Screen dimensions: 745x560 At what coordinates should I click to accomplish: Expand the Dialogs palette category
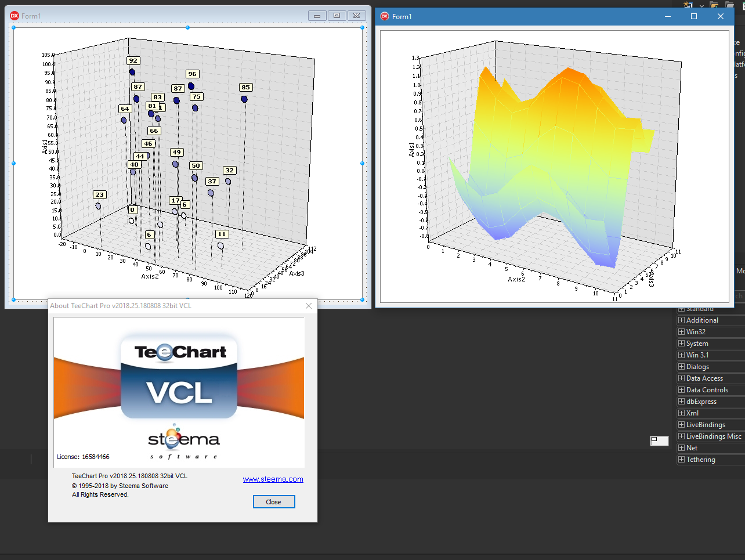(681, 367)
